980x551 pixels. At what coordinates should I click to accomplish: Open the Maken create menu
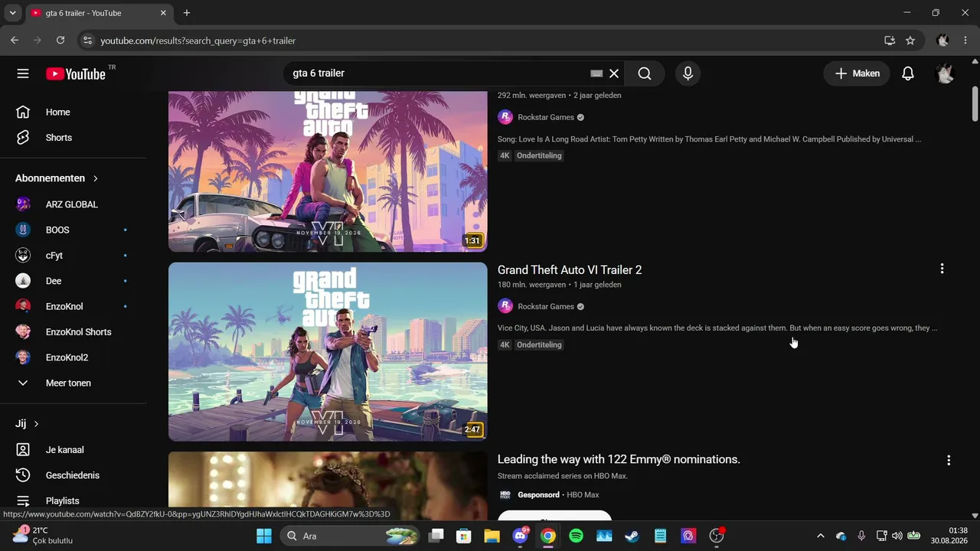(x=857, y=73)
